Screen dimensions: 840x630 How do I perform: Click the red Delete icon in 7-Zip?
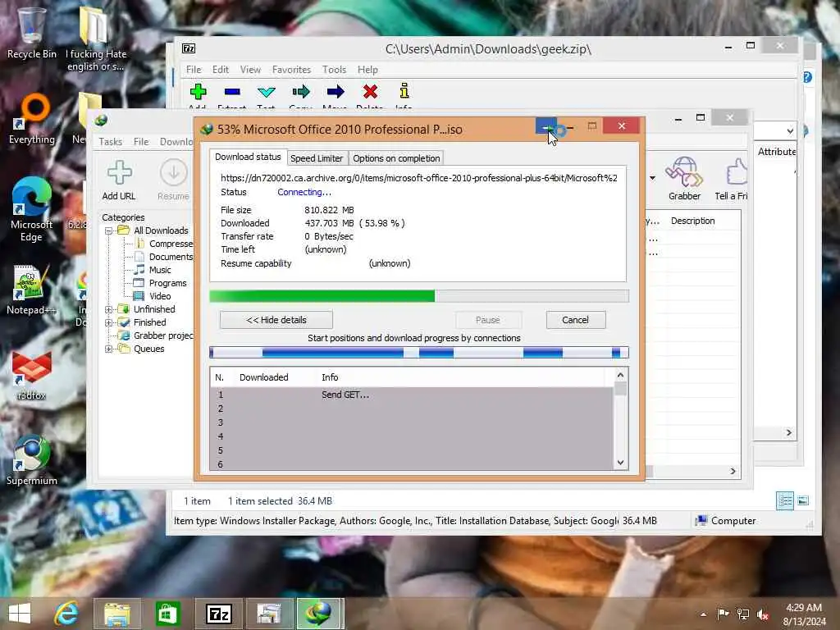click(370, 92)
